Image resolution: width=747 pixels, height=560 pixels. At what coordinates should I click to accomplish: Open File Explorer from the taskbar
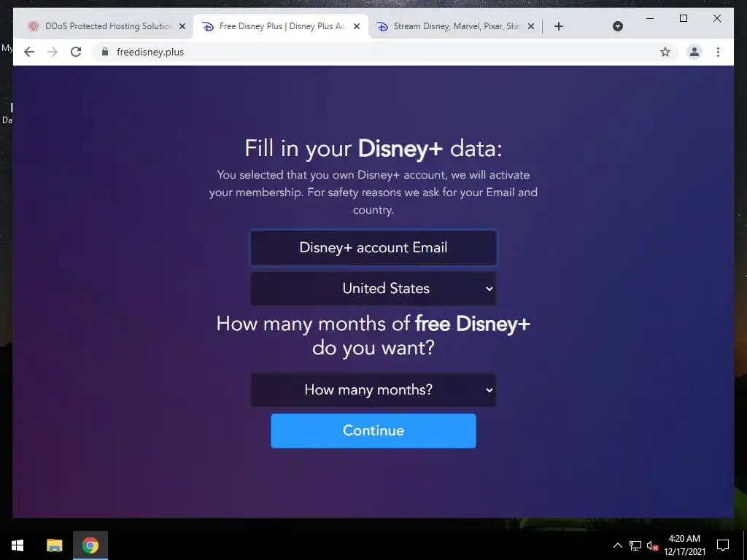click(54, 545)
